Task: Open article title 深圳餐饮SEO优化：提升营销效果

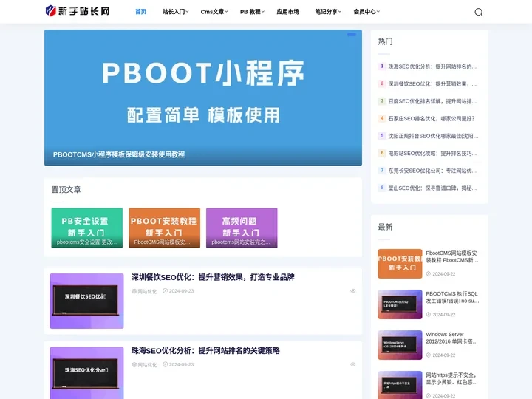Action: pos(213,277)
